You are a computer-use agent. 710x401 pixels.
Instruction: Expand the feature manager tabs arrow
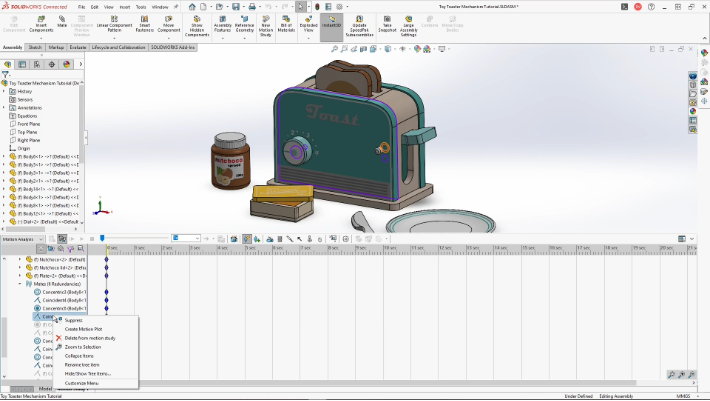[x=81, y=64]
